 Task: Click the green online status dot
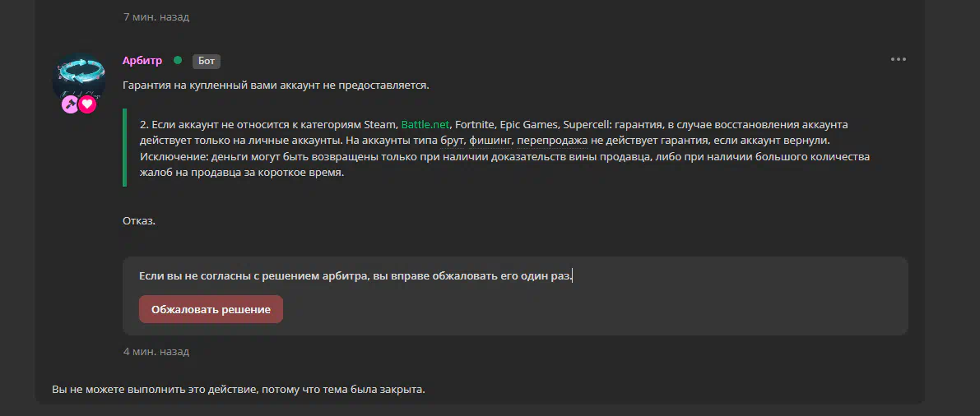pos(178,61)
